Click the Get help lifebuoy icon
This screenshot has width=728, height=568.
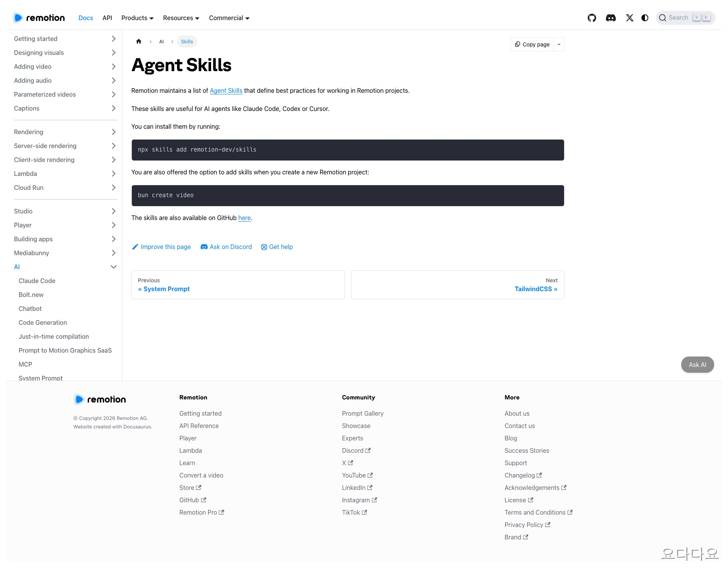pyautogui.click(x=264, y=247)
